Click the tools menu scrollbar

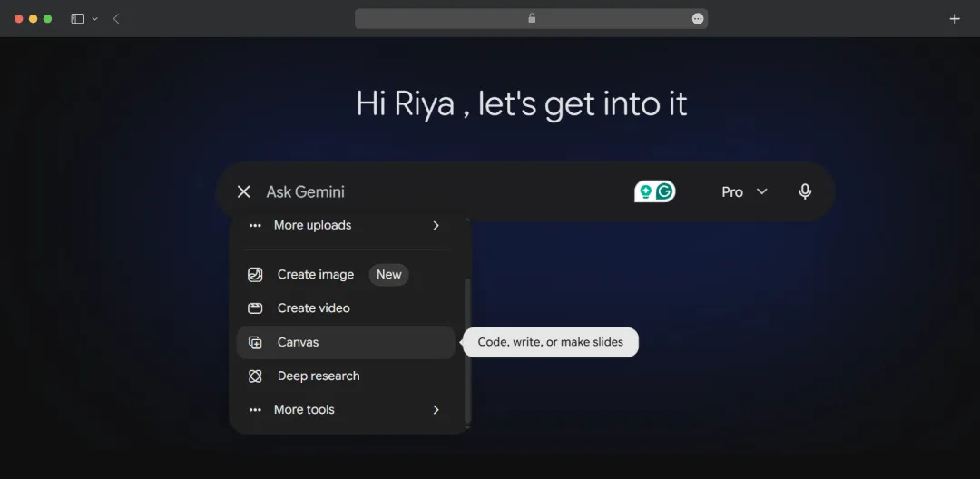(467, 351)
